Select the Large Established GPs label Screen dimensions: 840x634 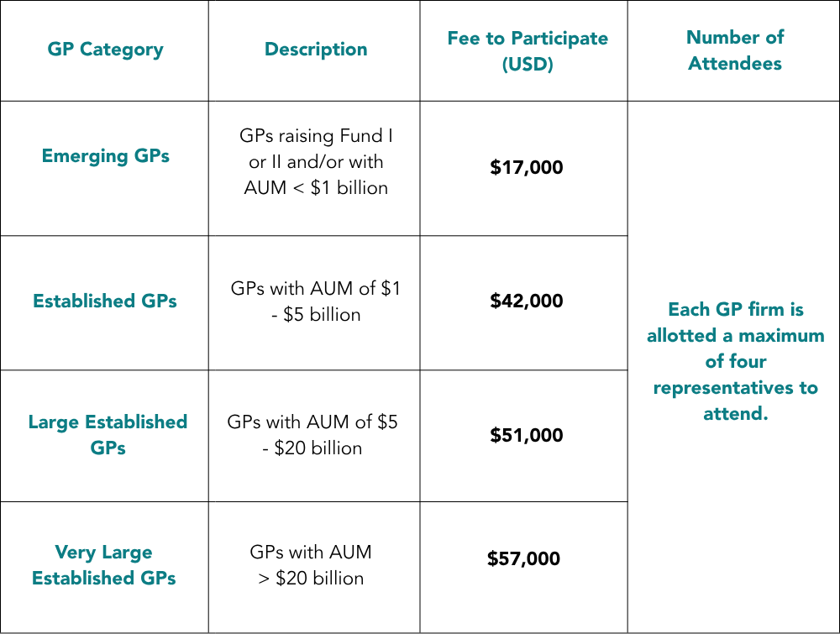(x=108, y=434)
